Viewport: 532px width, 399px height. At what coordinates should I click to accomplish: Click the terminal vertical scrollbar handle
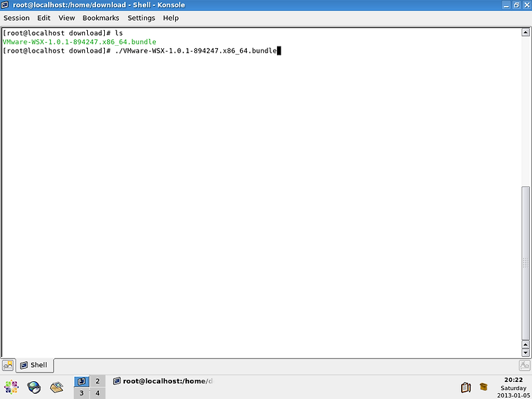coord(525,262)
